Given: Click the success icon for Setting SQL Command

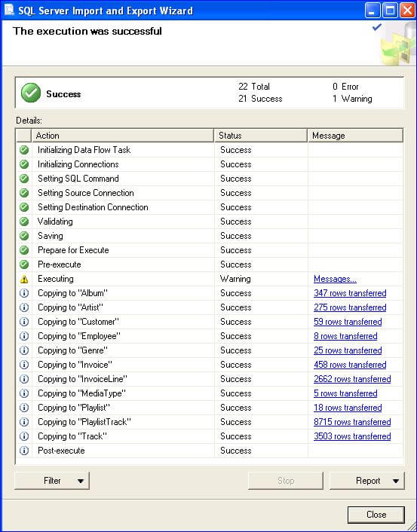Looking at the screenshot, I should [24, 179].
